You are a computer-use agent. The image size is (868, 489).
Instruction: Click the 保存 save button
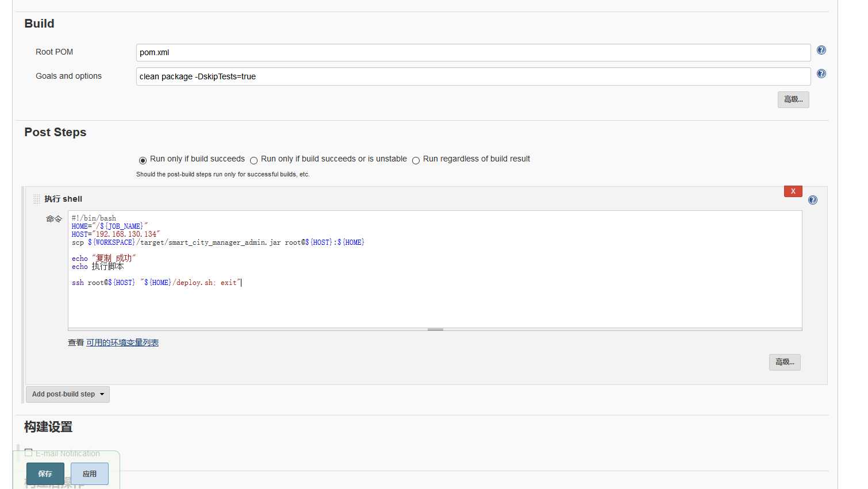click(x=45, y=474)
